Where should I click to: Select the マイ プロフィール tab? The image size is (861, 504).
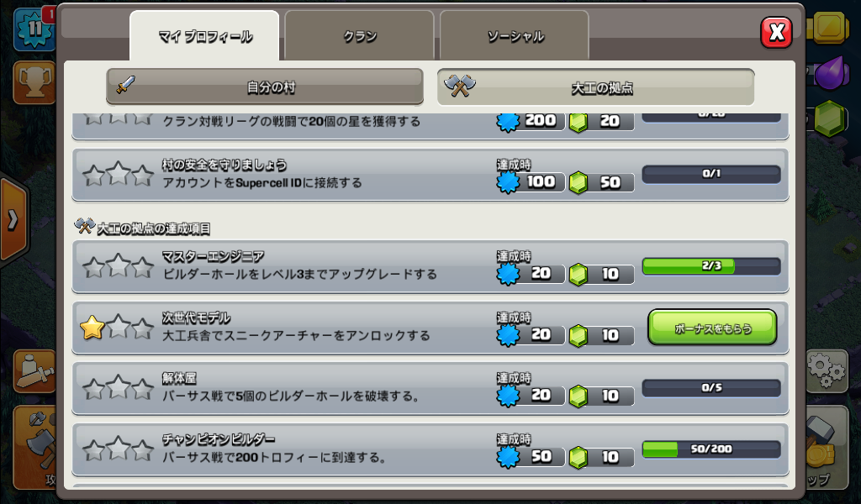[205, 36]
